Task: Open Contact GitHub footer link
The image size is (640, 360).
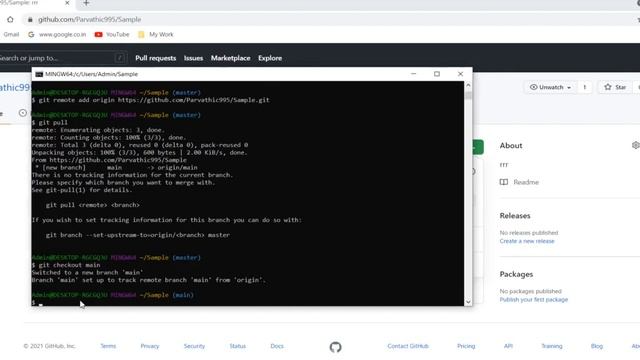Action: click(408, 346)
